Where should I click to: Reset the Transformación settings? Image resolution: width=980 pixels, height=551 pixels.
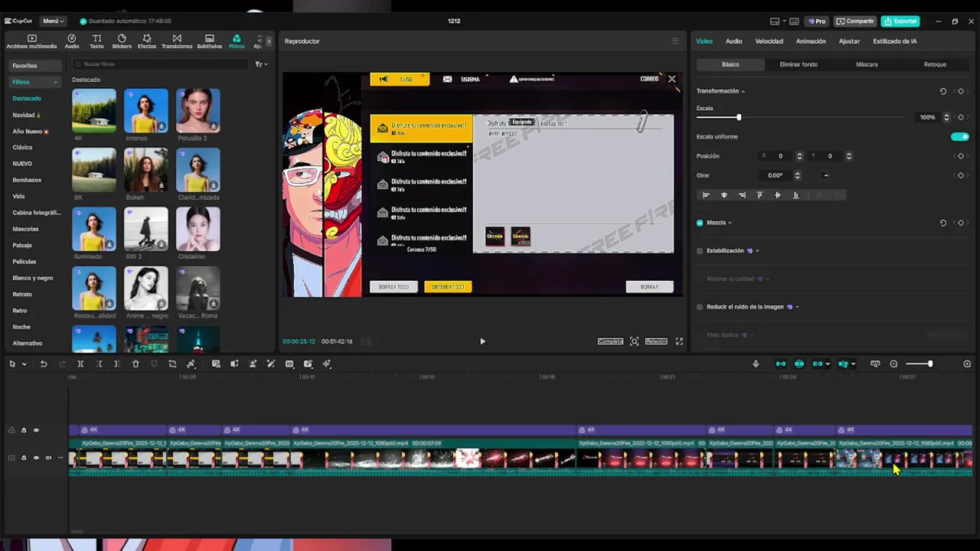(943, 91)
